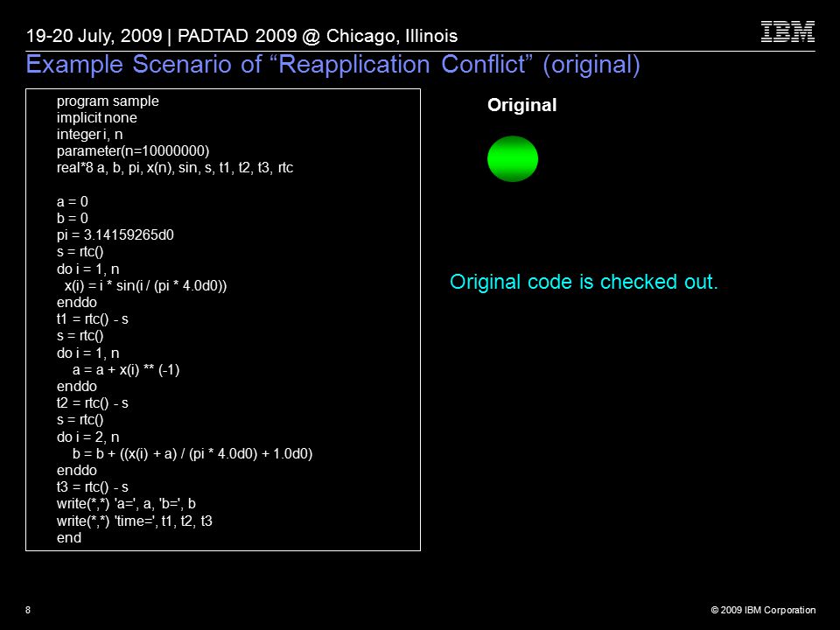Click the 'Original' label above the circle

pos(521,105)
